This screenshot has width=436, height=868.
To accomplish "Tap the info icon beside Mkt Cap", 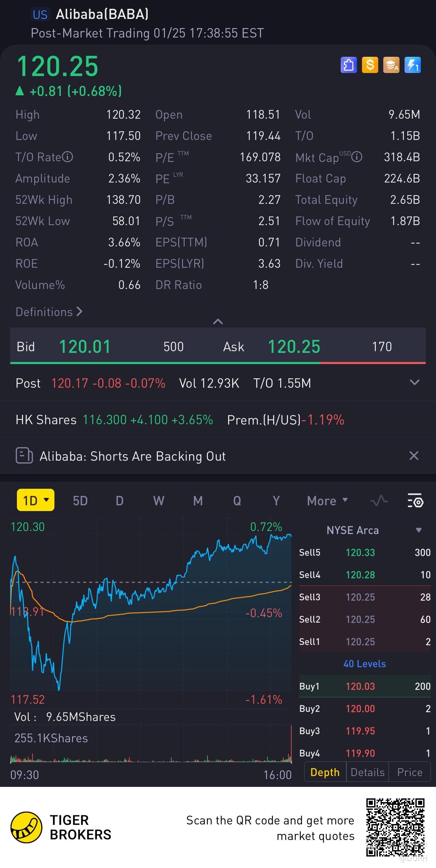I will (357, 157).
